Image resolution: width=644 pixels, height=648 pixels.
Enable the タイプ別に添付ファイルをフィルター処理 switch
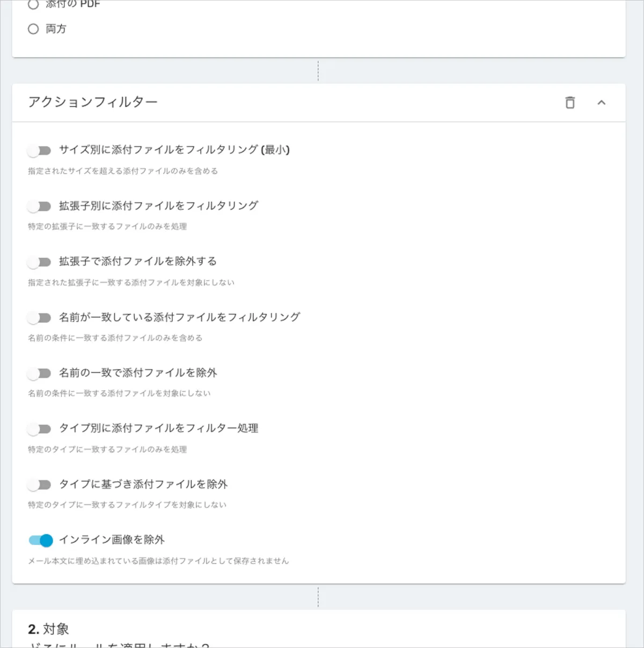[39, 429]
